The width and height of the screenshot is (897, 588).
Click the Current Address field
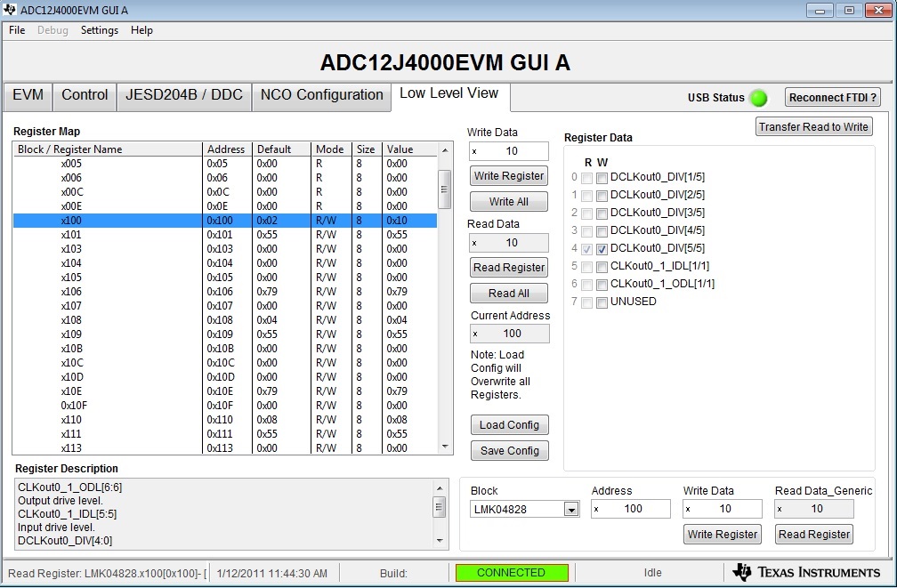[510, 334]
